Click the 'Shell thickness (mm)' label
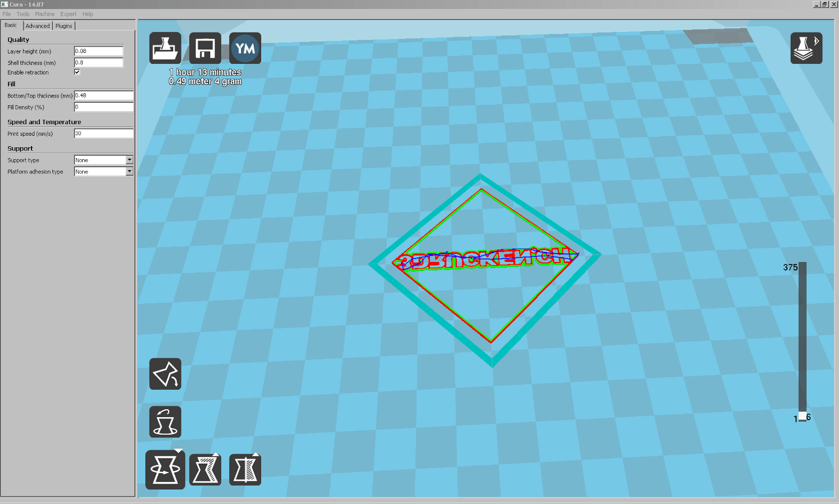 (x=31, y=63)
